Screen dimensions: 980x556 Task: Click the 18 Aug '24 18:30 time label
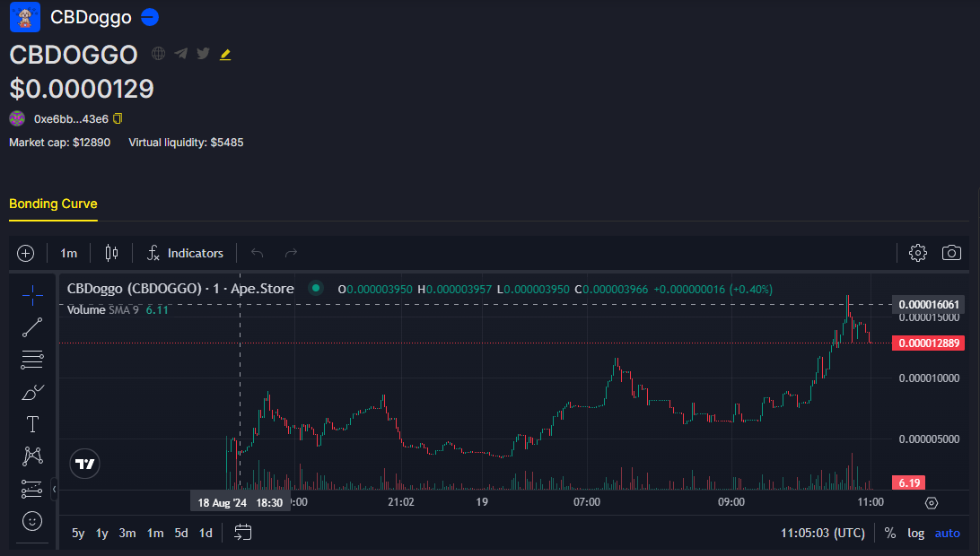coord(241,502)
